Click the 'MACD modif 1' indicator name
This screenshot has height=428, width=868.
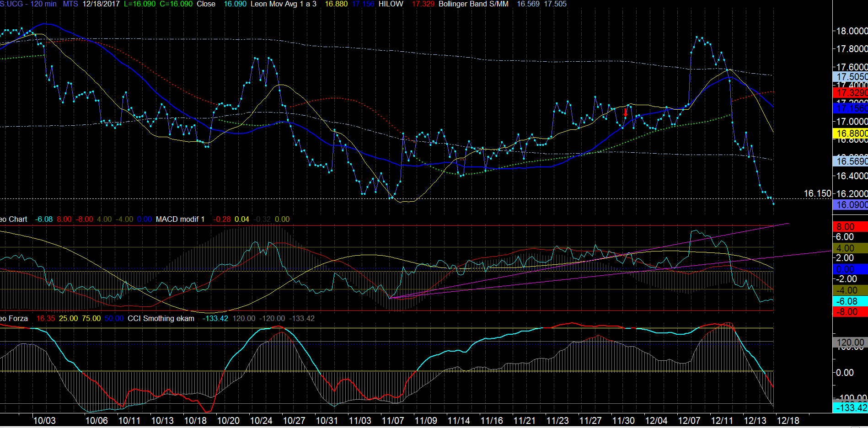180,219
